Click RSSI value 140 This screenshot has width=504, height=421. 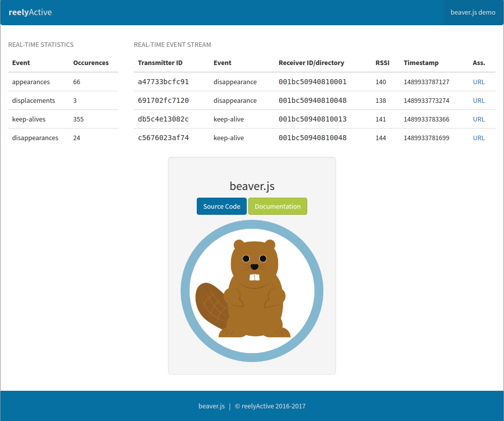[380, 82]
